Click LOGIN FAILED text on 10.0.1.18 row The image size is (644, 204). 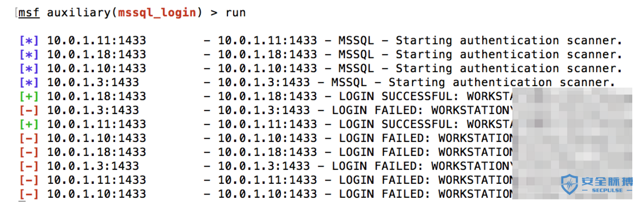tap(384, 152)
